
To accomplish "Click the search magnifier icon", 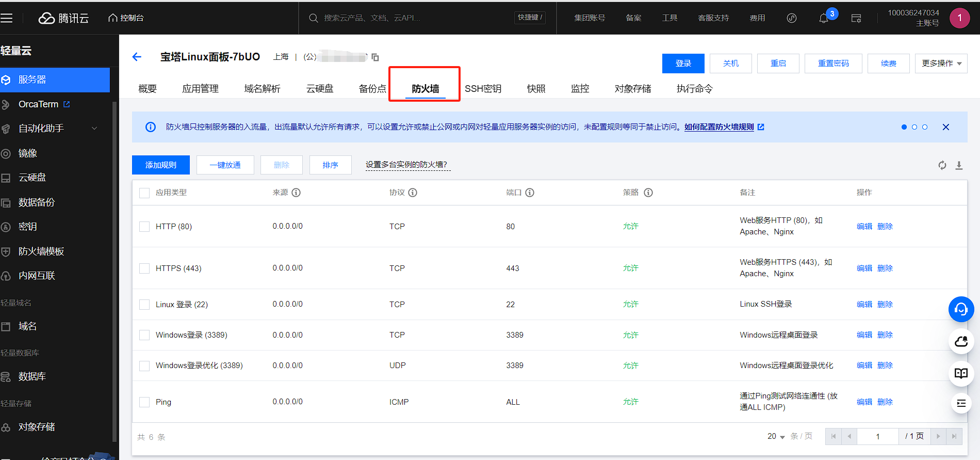I will [x=313, y=18].
